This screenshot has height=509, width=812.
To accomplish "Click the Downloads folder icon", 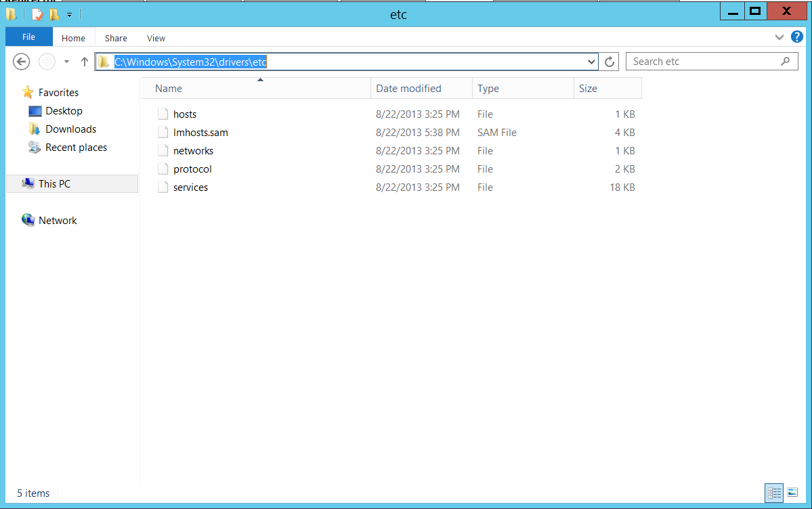I will 35,129.
